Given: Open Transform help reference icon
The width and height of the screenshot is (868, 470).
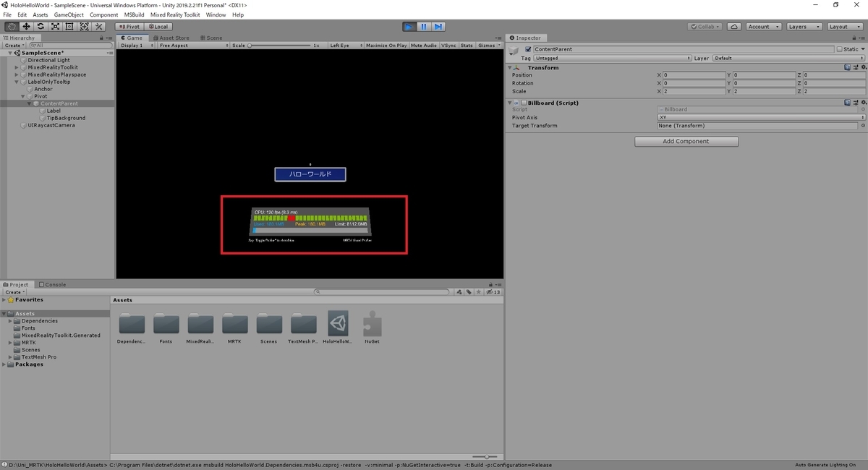Looking at the screenshot, I should 848,67.
